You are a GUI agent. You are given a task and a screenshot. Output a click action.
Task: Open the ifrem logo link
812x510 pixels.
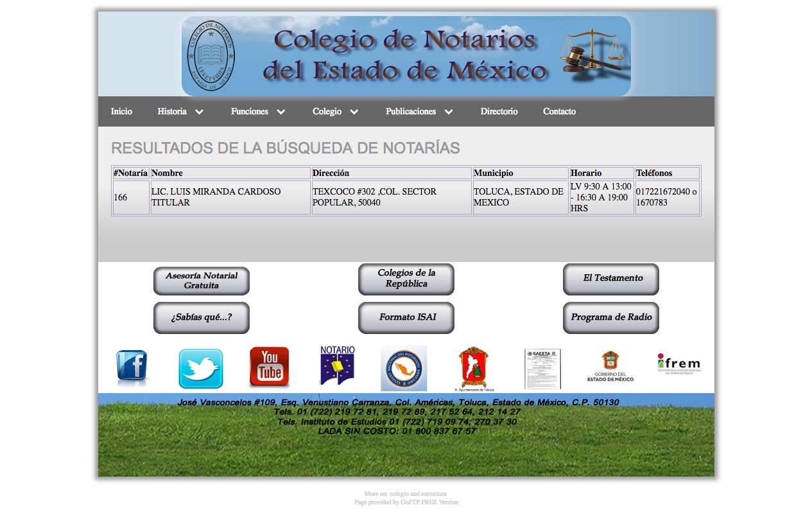coord(679,364)
